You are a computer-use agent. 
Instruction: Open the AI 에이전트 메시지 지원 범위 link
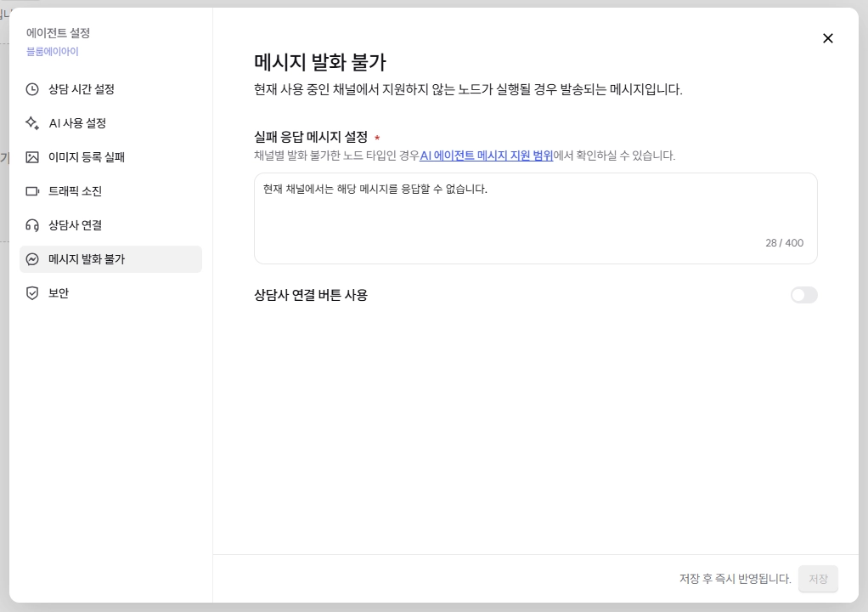coord(486,156)
